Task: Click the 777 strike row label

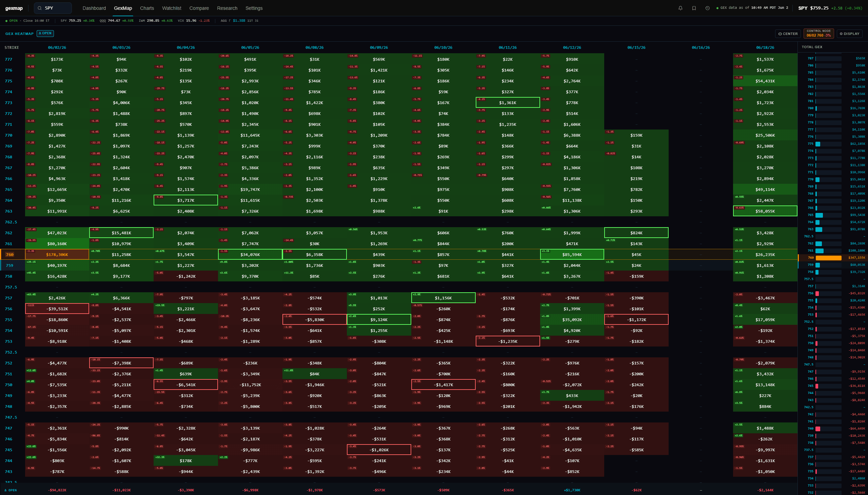Action: (8, 59)
